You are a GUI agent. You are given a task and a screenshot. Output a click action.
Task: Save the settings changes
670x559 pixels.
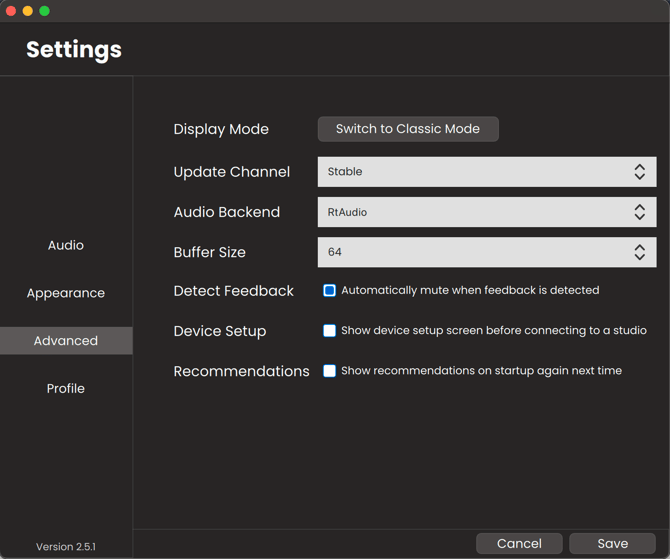[612, 543]
